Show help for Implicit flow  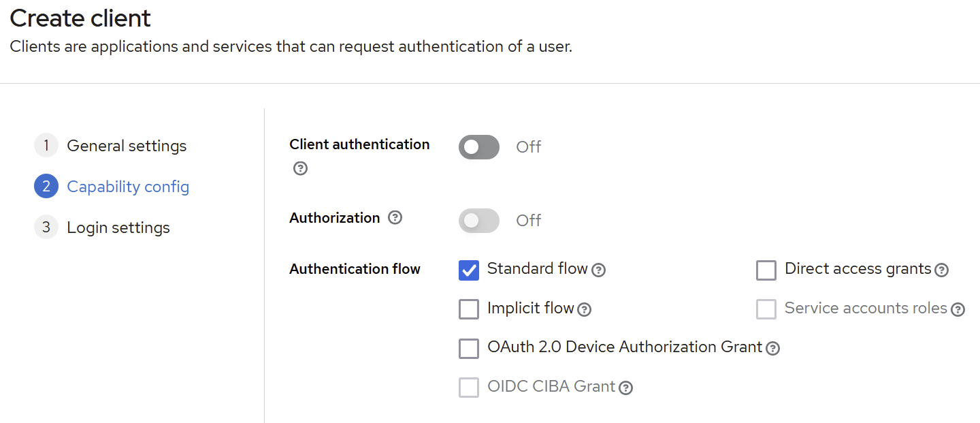click(585, 310)
